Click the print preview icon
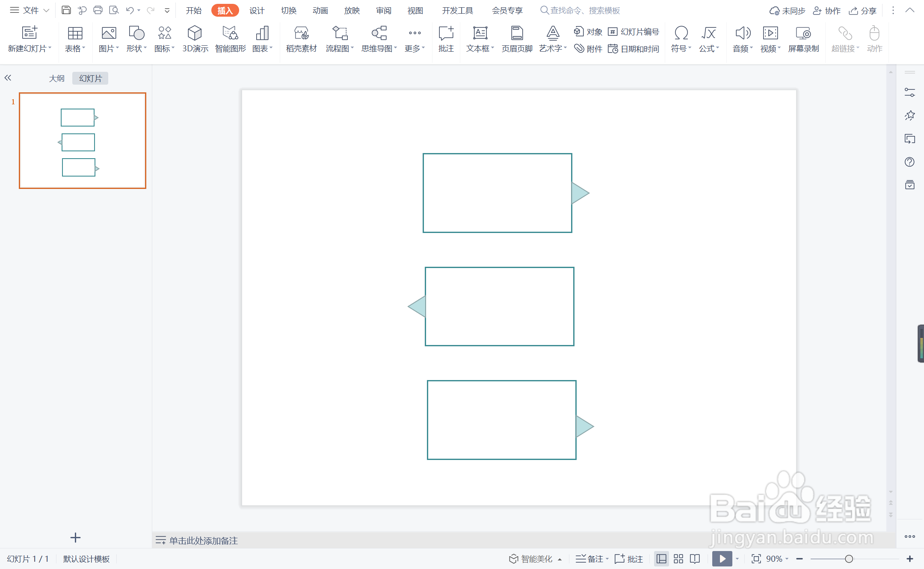Screen dimensions: 924x569 (114, 10)
